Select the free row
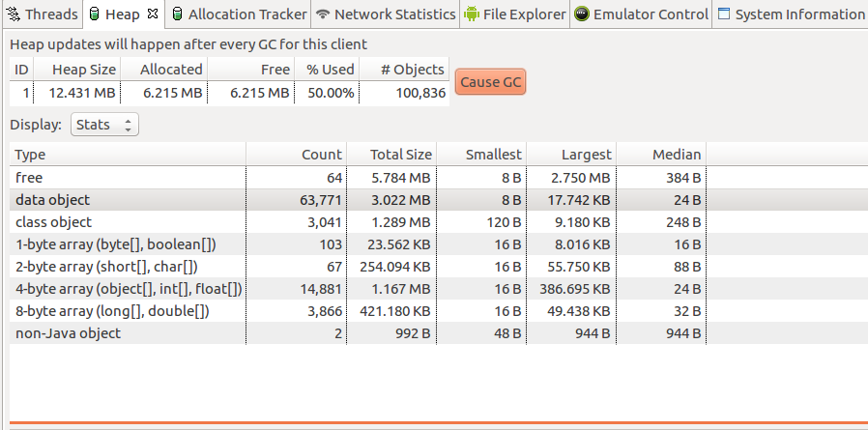The image size is (868, 430). click(439, 178)
